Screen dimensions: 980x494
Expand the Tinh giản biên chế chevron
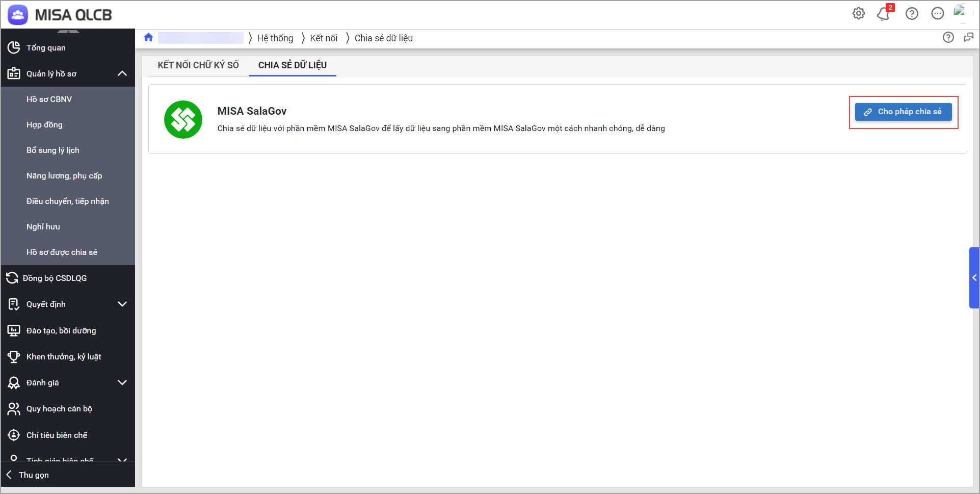[x=122, y=459]
